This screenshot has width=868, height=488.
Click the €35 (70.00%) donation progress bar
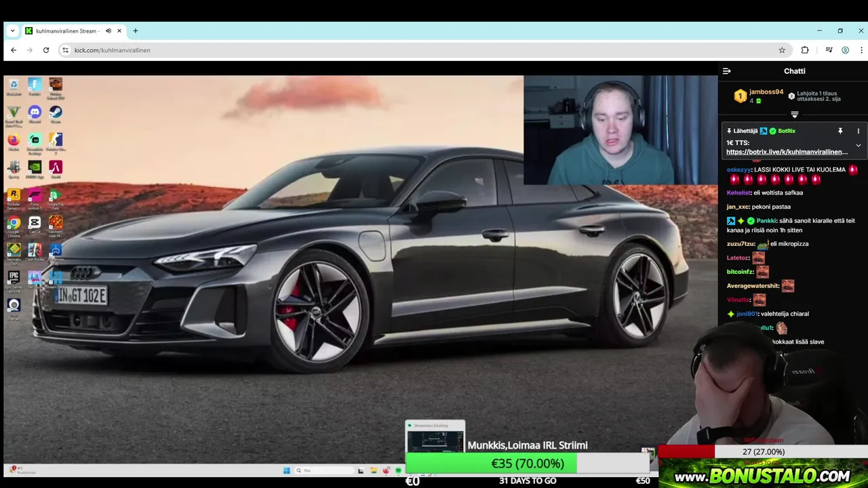point(528,464)
